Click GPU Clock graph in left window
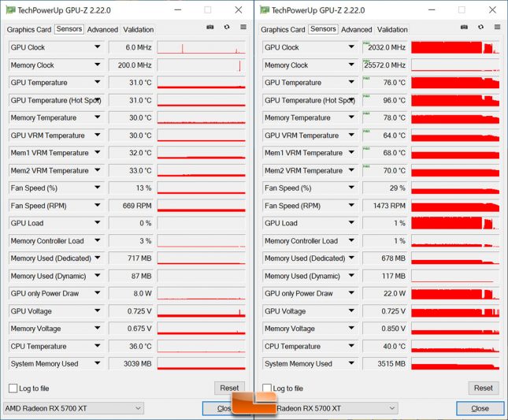The height and width of the screenshot is (420, 508). pos(201,47)
